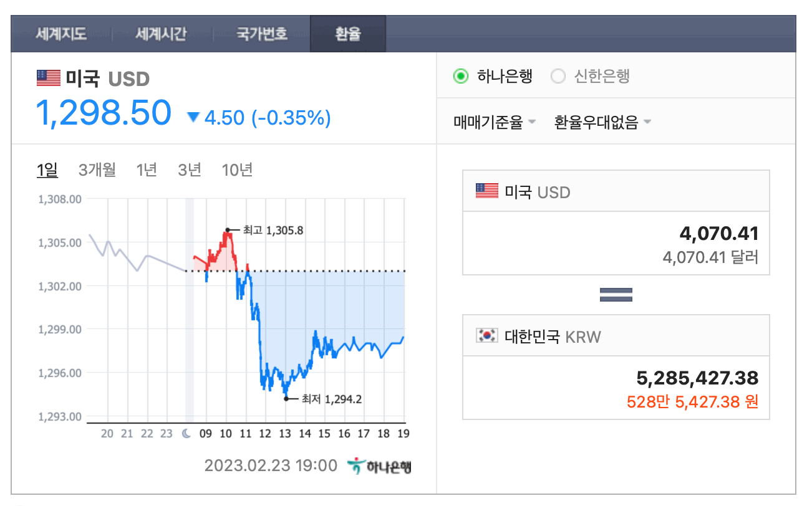Select the 신한은행 radio button
Screen dimensions: 812x506
tap(557, 76)
